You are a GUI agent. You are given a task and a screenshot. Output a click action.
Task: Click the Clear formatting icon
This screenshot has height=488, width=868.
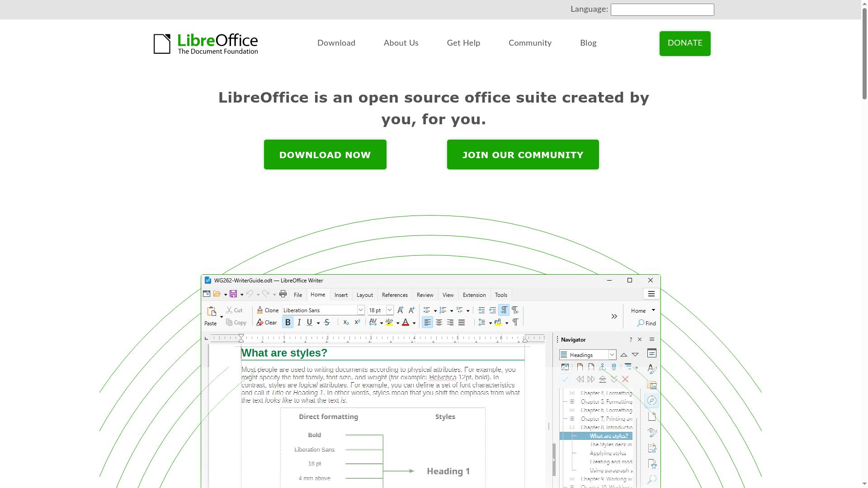tap(260, 322)
